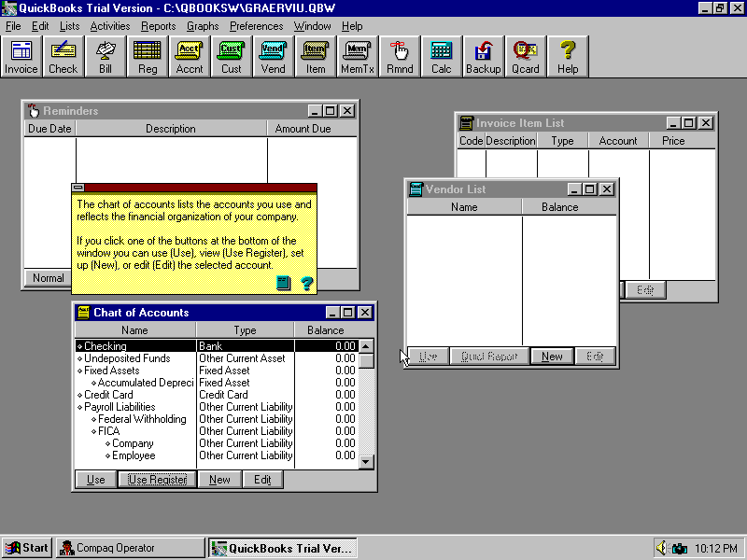
Task: Open the Bill toolbar icon
Action: tap(106, 57)
